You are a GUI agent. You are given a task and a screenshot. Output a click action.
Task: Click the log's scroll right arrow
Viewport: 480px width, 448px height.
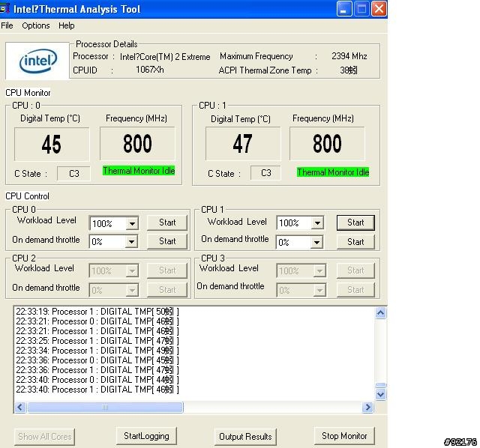[x=367, y=407]
